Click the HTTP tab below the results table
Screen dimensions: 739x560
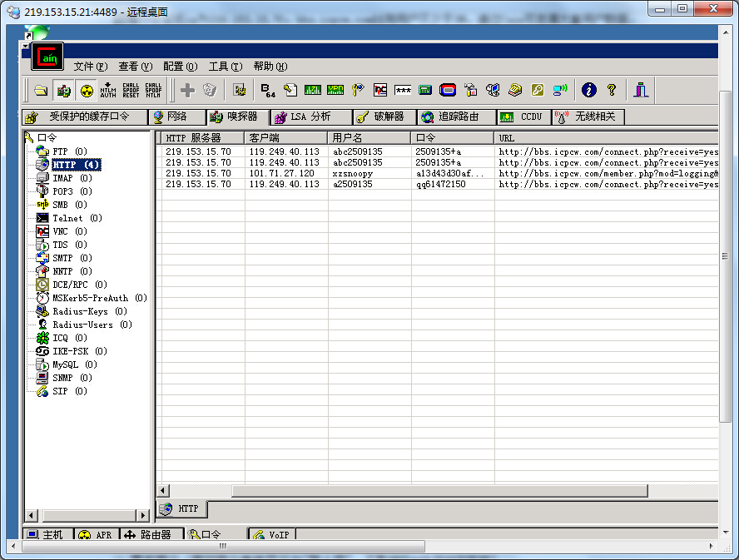pos(182,508)
